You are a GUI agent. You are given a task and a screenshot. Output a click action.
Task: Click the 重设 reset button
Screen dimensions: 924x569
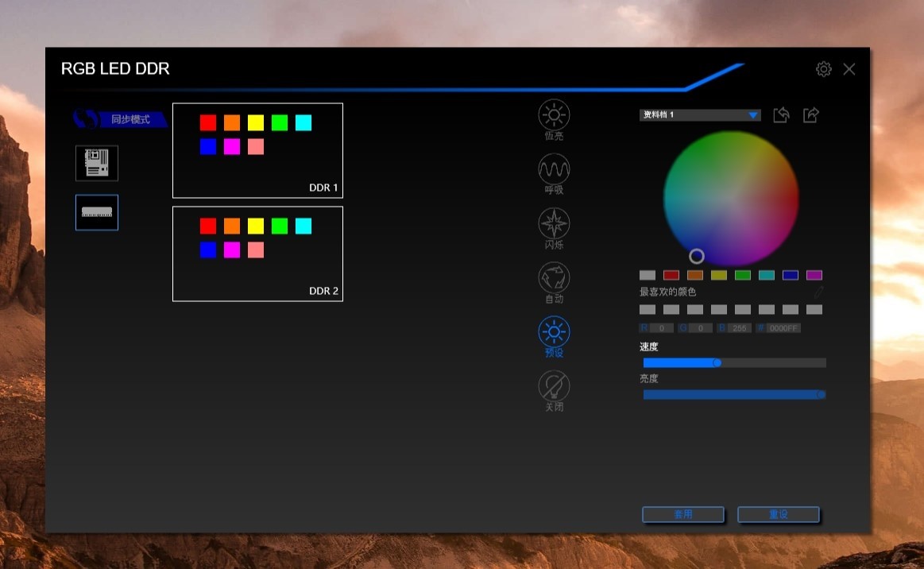coord(778,514)
